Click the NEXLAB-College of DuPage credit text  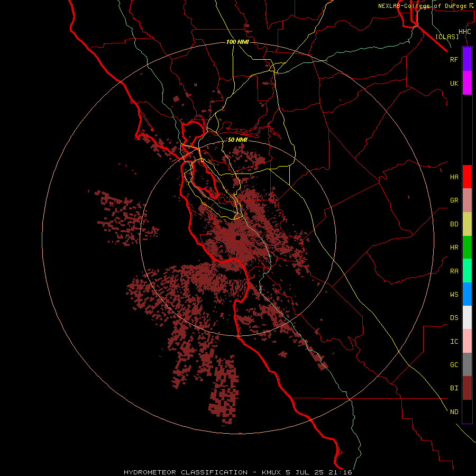click(x=426, y=6)
